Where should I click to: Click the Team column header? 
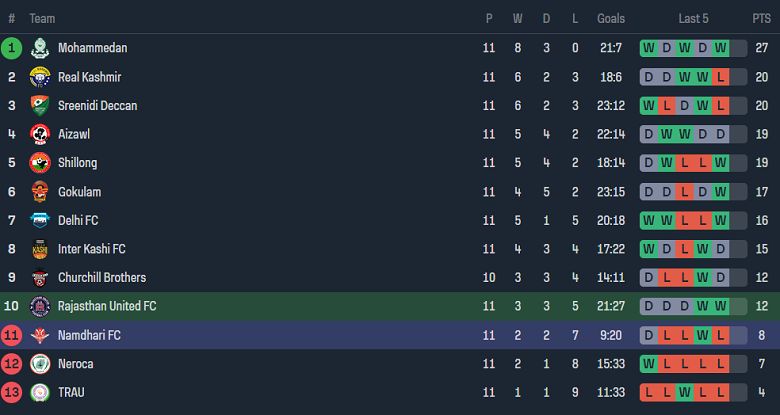pos(42,19)
